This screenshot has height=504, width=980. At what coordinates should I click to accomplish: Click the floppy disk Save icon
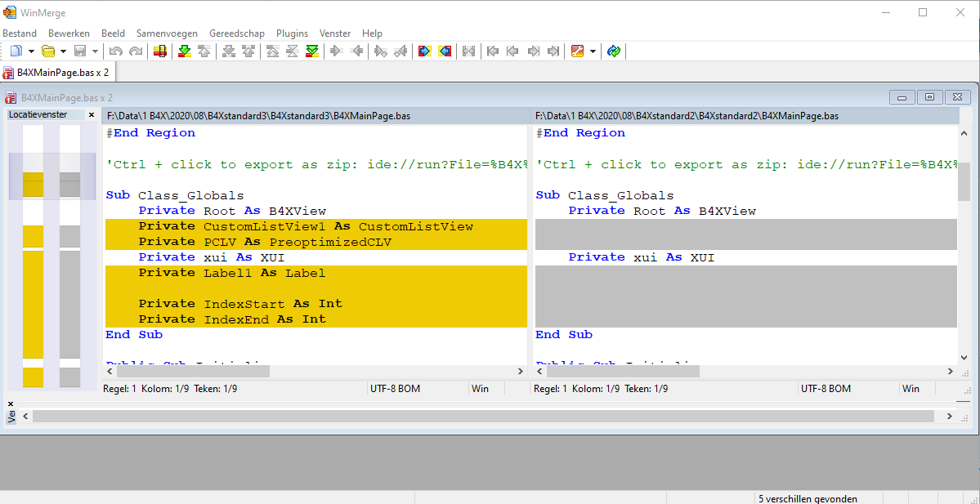point(80,51)
